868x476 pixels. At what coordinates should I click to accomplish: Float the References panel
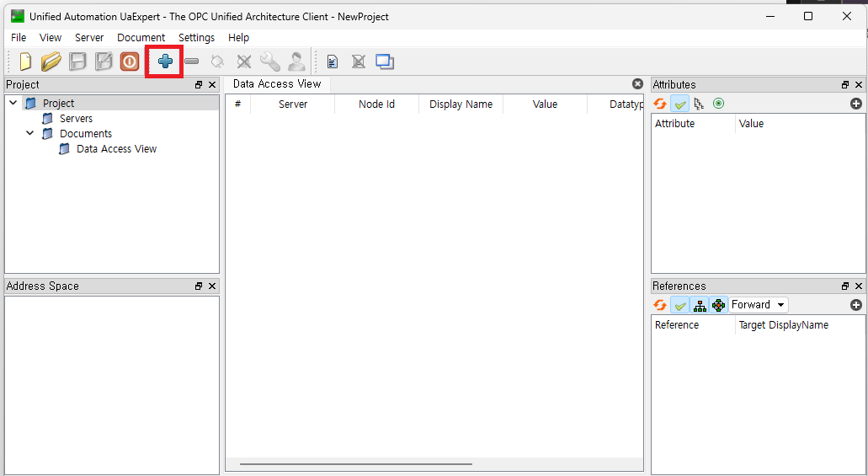coord(845,286)
